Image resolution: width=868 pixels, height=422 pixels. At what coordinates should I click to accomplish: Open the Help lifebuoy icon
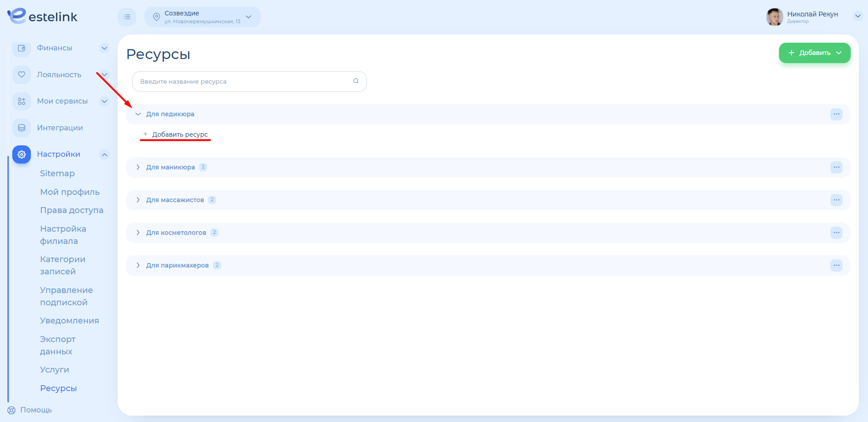point(11,410)
